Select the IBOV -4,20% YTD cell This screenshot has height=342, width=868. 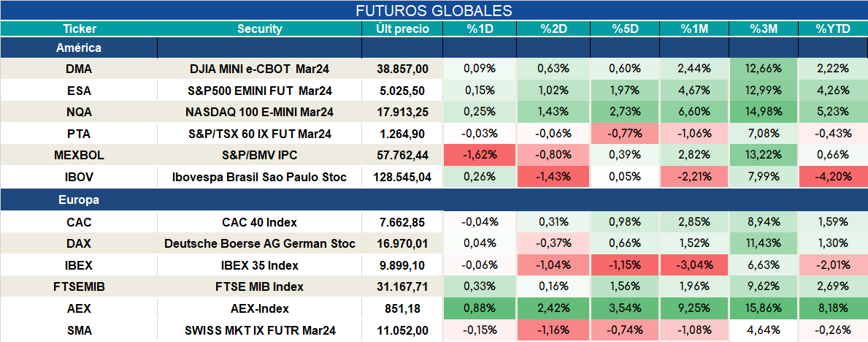pos(832,178)
